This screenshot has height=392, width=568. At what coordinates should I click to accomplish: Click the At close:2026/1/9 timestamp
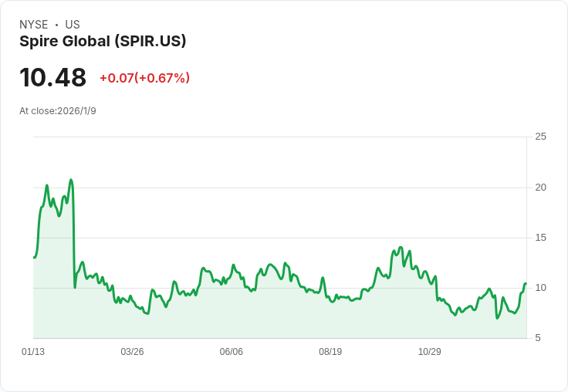[x=58, y=111]
